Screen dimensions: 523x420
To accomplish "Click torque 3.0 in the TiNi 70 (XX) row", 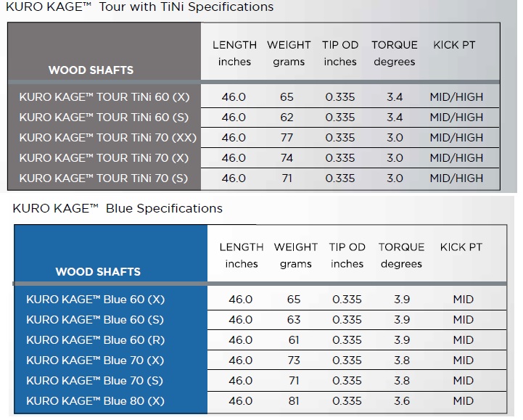I will [x=395, y=138].
